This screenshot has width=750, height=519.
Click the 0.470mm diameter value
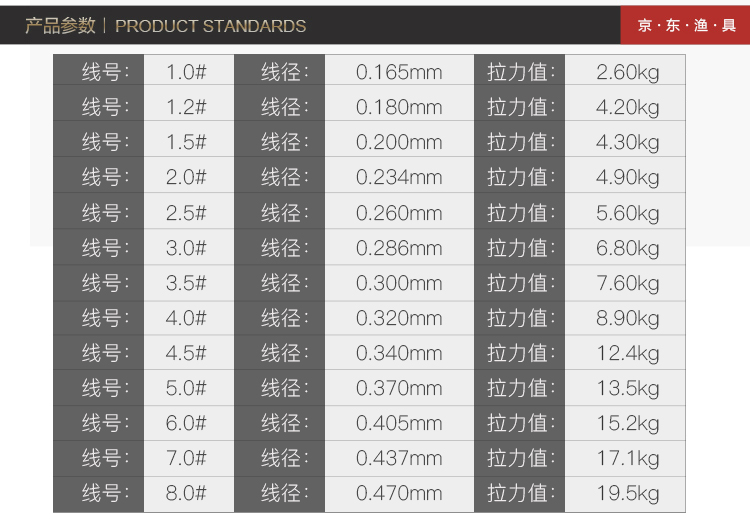tap(399, 493)
